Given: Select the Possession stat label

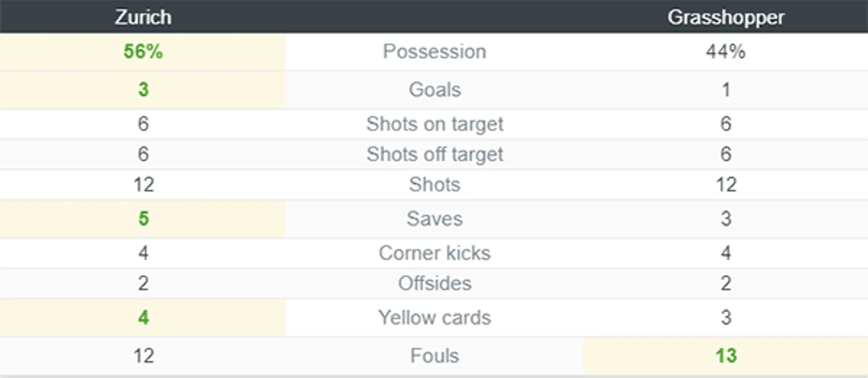Looking at the screenshot, I should (x=434, y=52).
